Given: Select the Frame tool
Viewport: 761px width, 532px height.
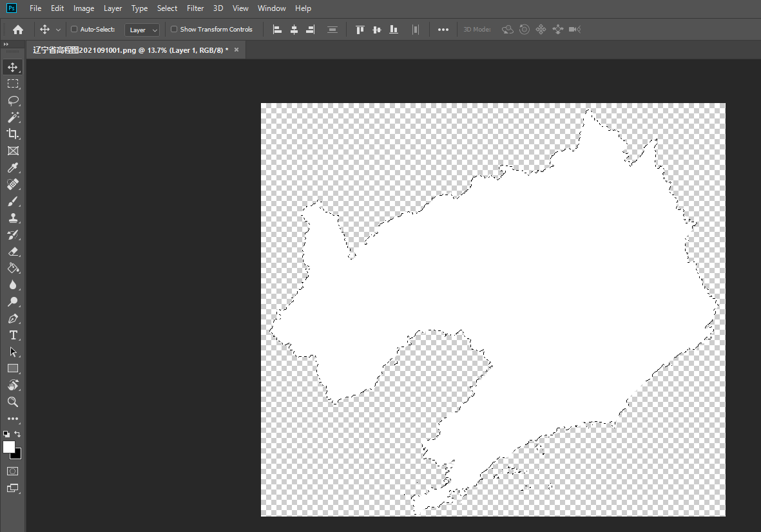Looking at the screenshot, I should [x=13, y=151].
